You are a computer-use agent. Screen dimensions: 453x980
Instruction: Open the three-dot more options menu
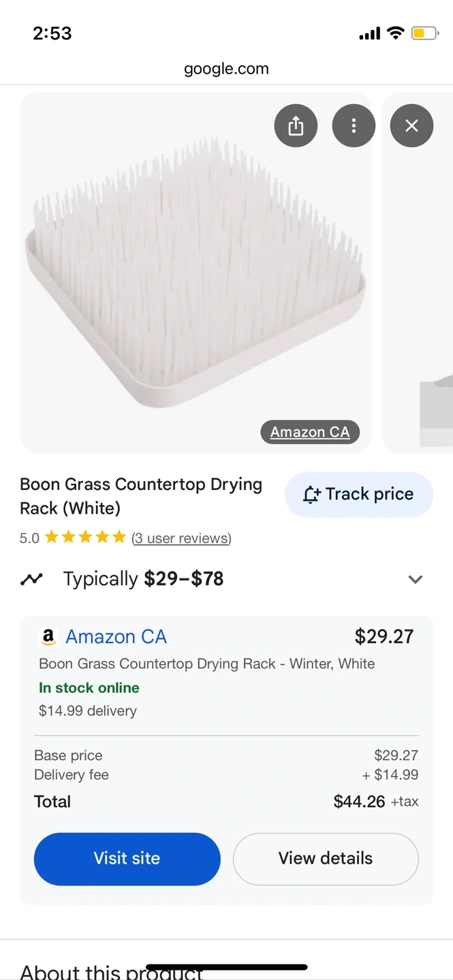(x=354, y=126)
